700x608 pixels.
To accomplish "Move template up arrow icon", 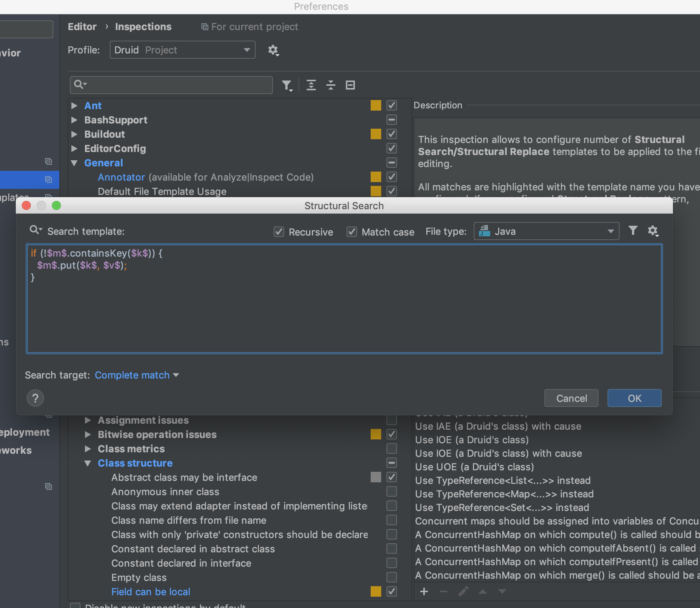I will [483, 591].
